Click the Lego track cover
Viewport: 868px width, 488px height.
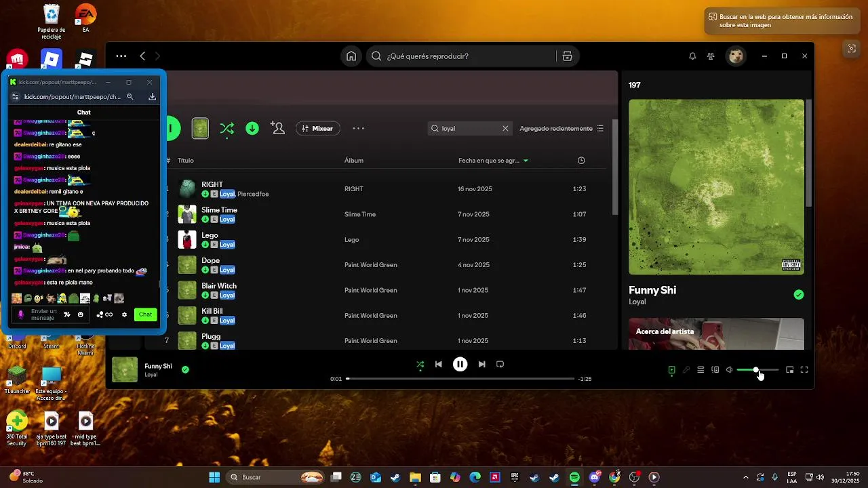coord(187,239)
